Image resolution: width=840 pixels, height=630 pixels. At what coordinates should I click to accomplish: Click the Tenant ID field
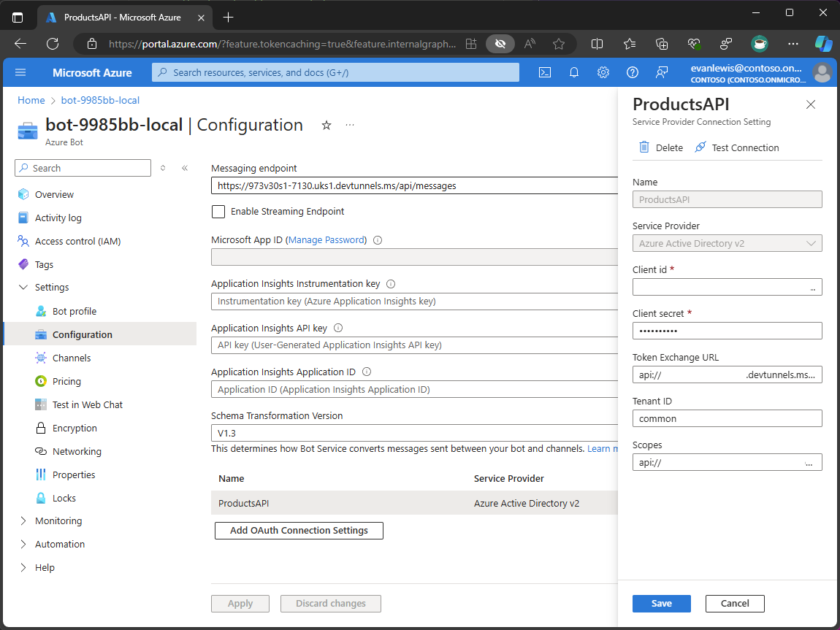pos(727,418)
